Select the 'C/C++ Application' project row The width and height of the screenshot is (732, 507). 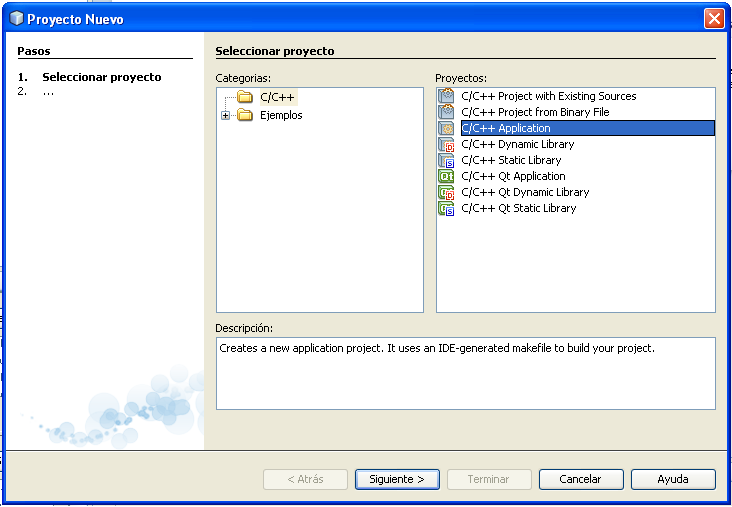(588, 128)
